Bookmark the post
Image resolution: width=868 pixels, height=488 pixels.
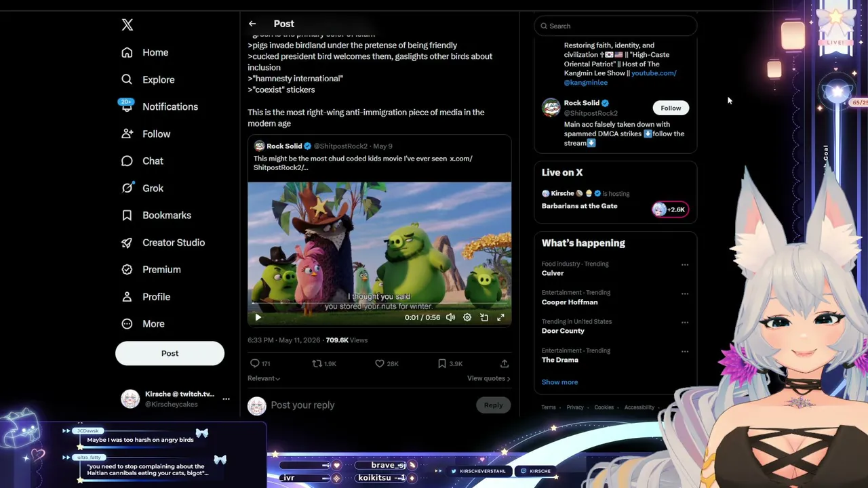click(x=442, y=364)
